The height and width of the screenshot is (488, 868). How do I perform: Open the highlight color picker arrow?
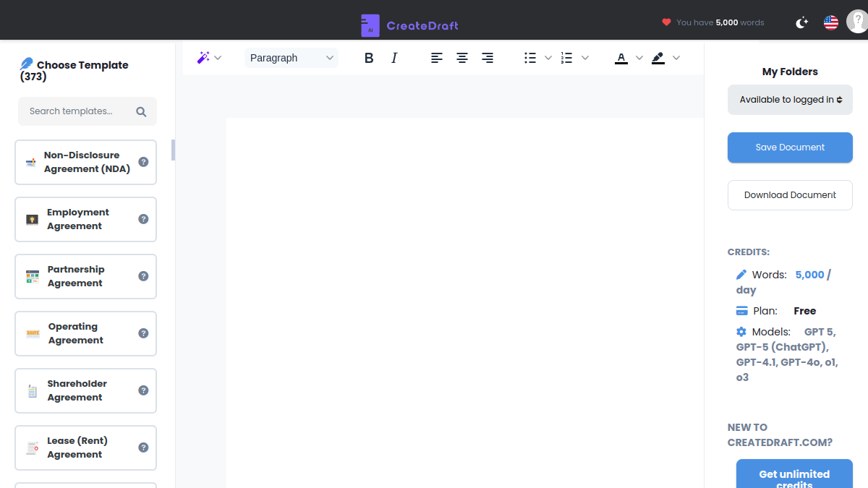tap(676, 58)
